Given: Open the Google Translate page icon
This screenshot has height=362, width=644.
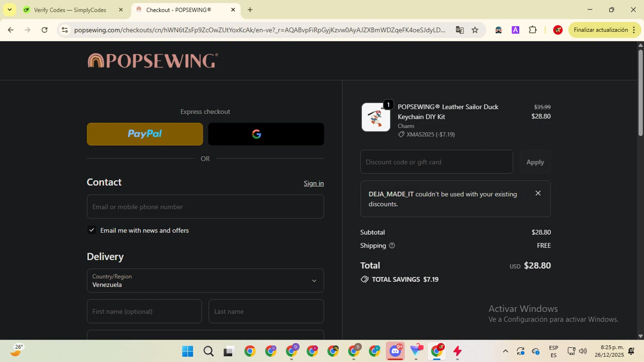Looking at the screenshot, I should [460, 30].
